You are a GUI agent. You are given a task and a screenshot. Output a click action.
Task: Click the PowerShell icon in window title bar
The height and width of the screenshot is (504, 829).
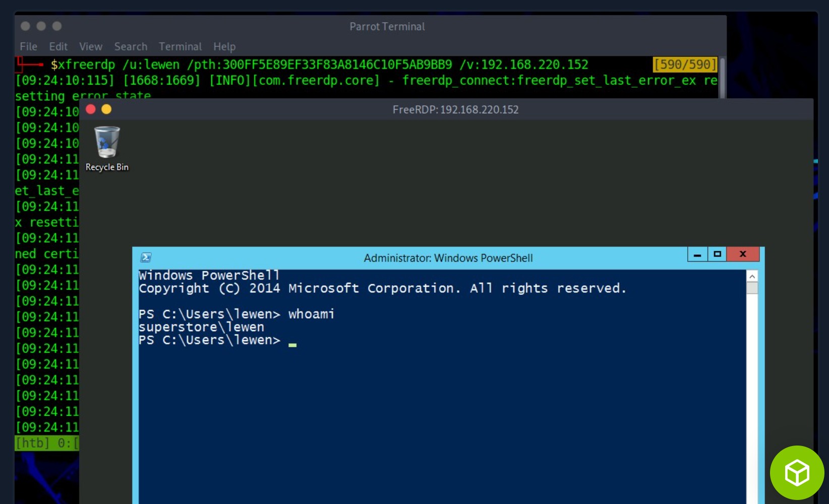coord(146,258)
